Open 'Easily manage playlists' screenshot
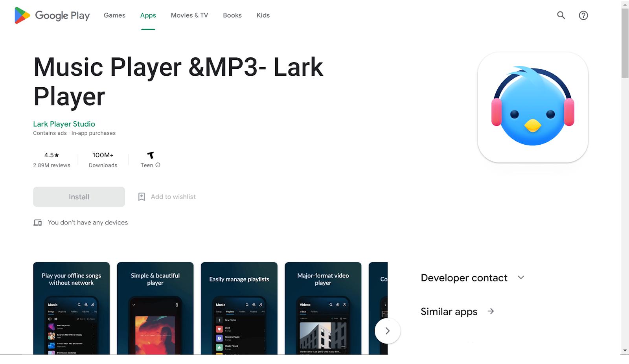Image resolution: width=629 pixels, height=364 pixels. point(239,309)
